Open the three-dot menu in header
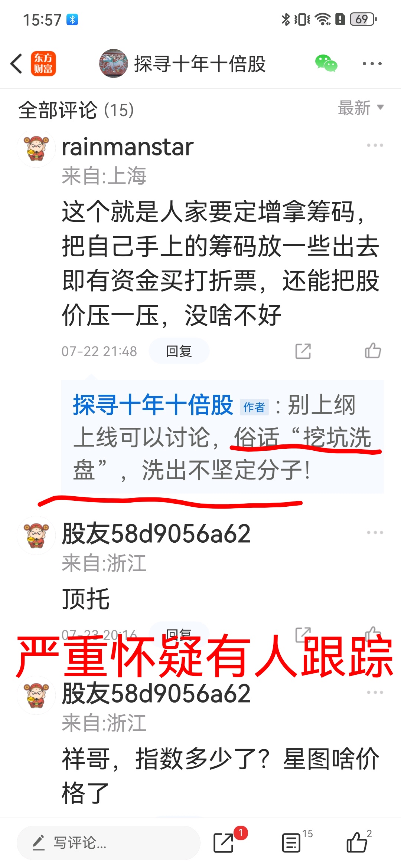Screen dimensions: 401x868 [372, 64]
